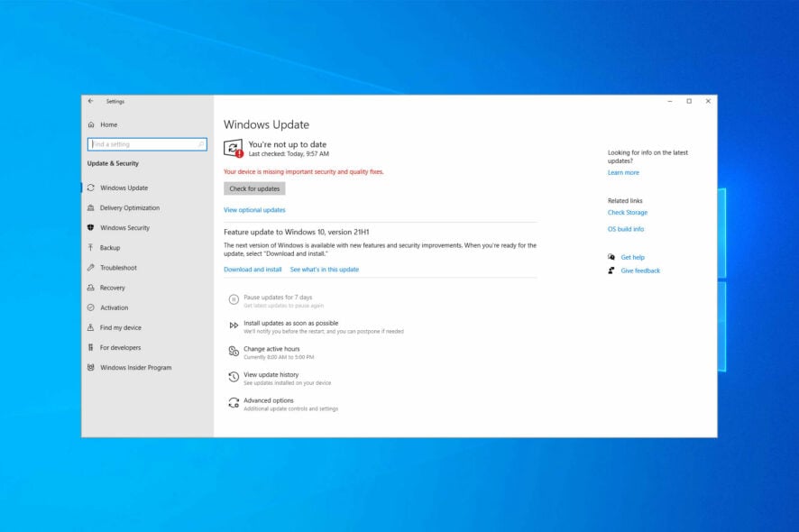Click the active hours clock icon
This screenshot has width=799, height=532.
click(x=234, y=351)
